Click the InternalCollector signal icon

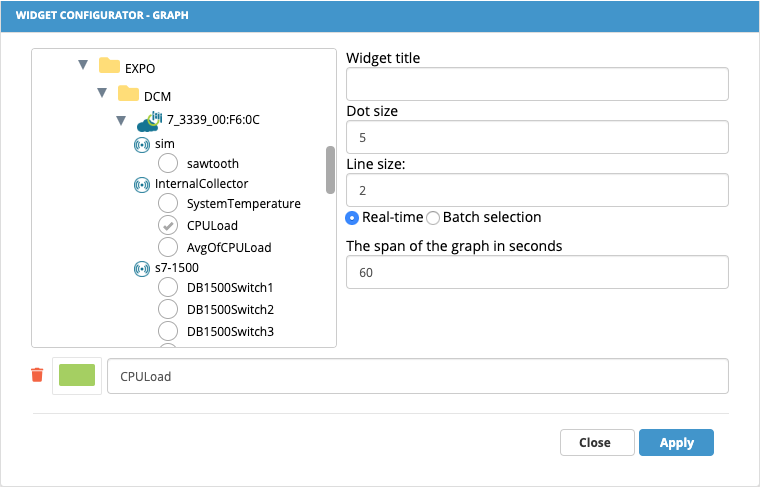(x=142, y=185)
